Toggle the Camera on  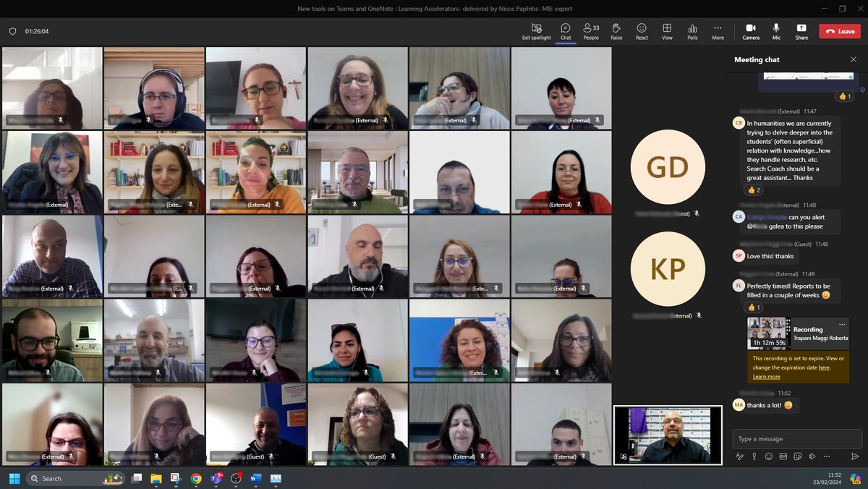point(751,30)
